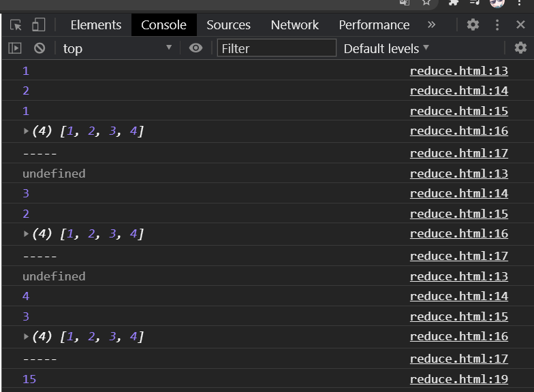Open the Performance tab
The image size is (534, 392).
click(x=374, y=25)
